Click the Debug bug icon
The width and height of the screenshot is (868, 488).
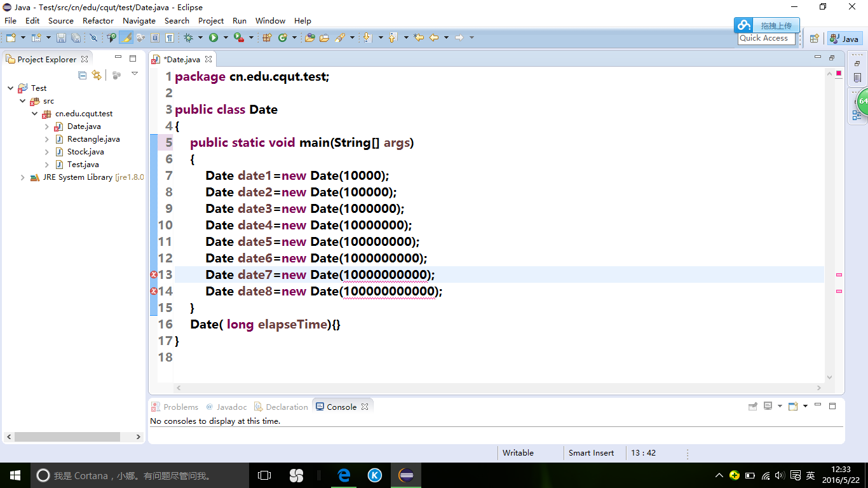click(x=188, y=37)
